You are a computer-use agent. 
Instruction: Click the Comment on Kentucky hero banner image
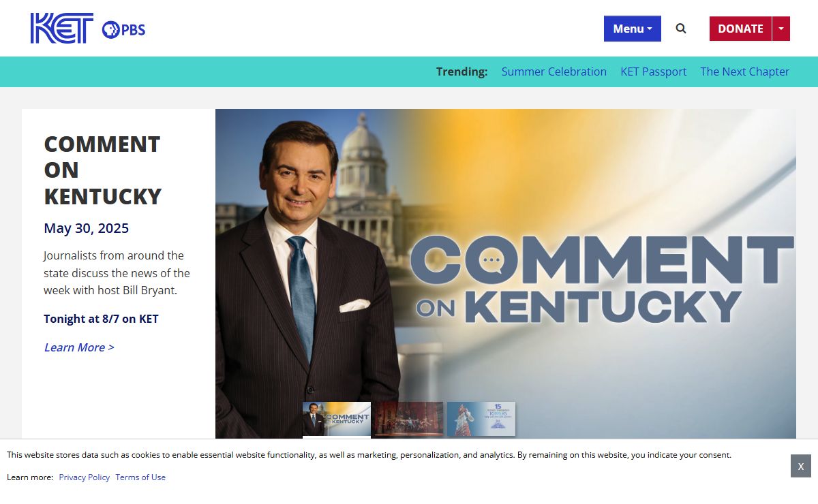point(506,274)
